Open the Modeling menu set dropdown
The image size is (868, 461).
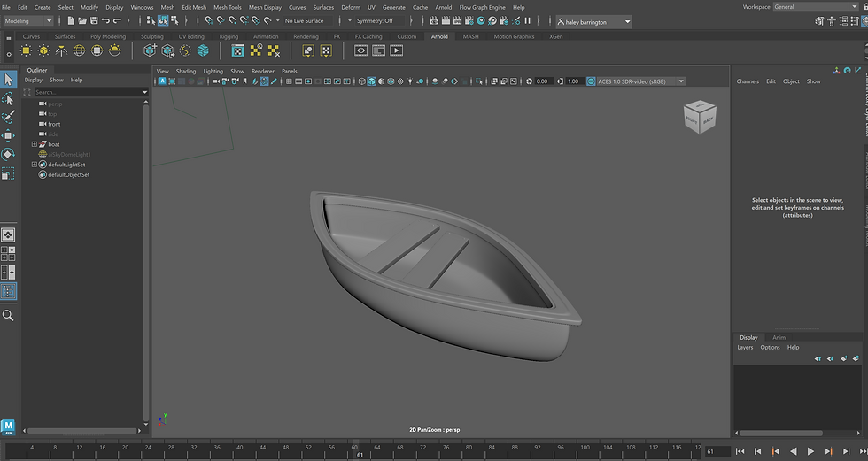tap(27, 21)
